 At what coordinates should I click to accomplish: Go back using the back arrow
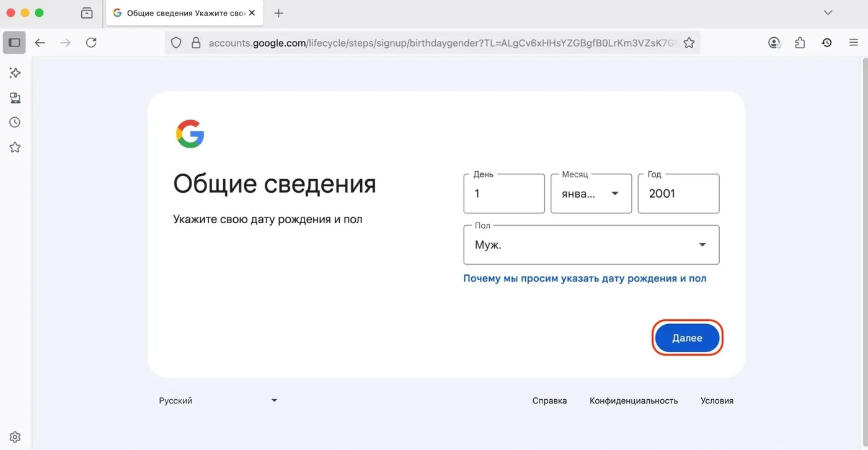point(40,43)
